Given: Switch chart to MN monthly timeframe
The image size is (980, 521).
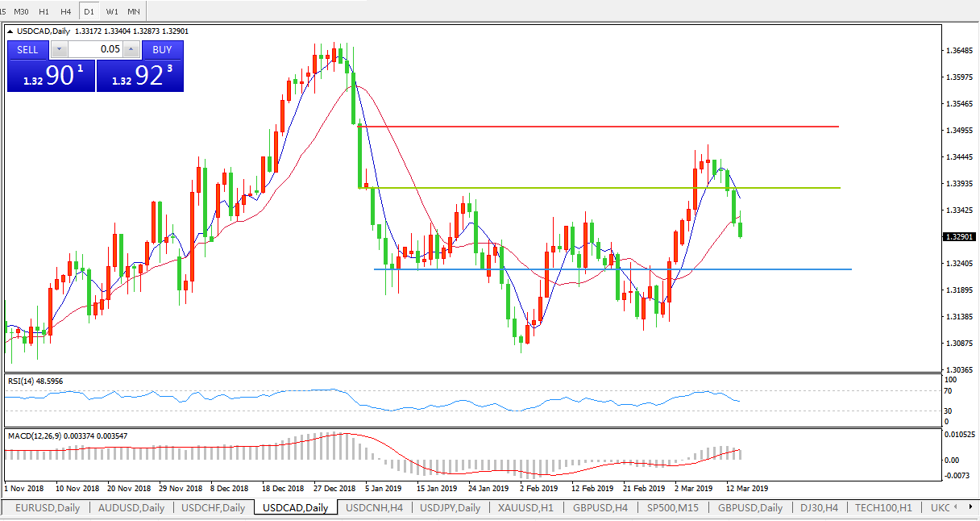Looking at the screenshot, I should click(134, 11).
